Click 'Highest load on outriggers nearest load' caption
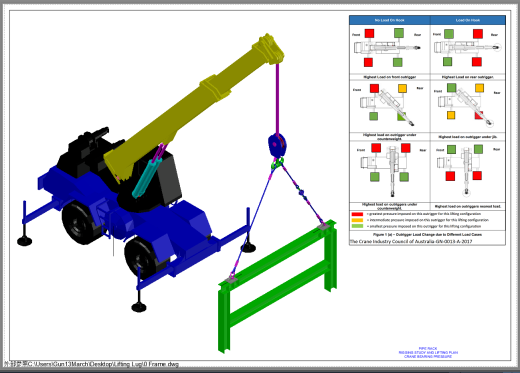This screenshot has height=373, width=520. point(468,207)
